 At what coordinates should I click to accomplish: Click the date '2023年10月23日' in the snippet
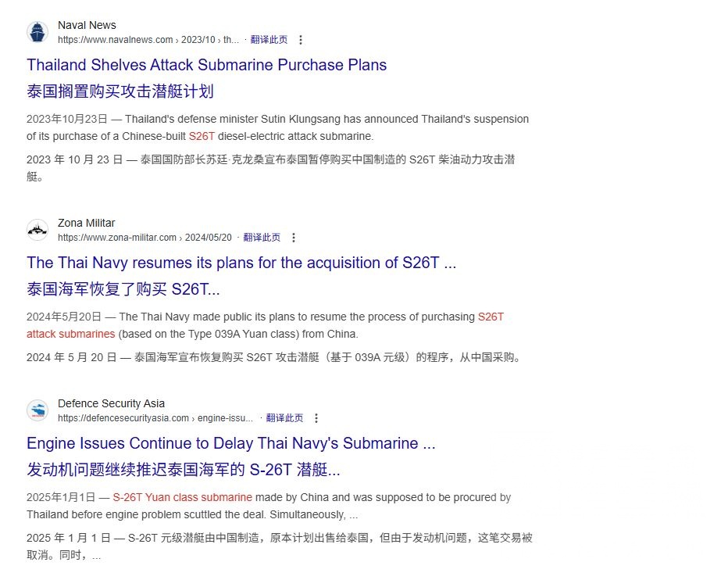coord(67,120)
